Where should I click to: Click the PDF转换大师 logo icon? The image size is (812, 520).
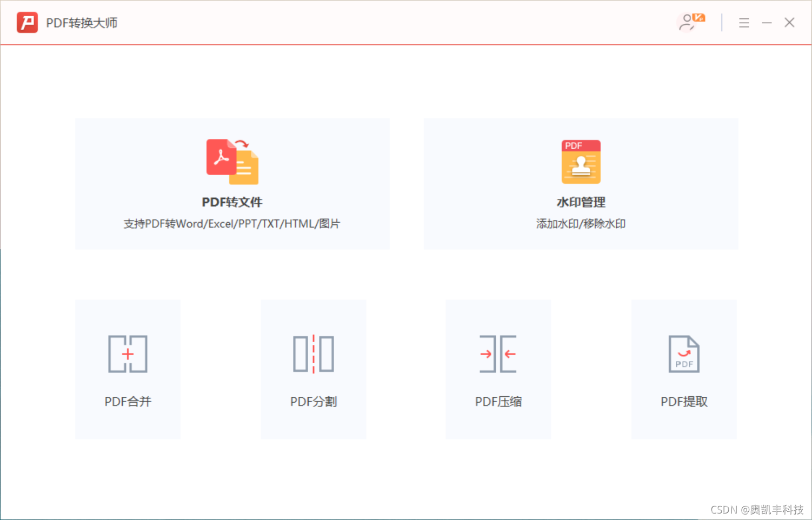click(26, 23)
